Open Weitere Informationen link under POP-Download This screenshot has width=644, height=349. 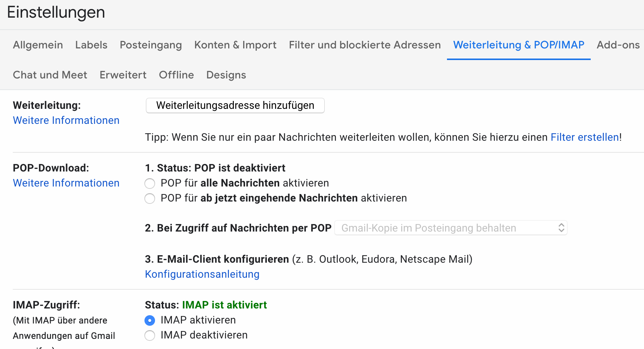pyautogui.click(x=66, y=183)
